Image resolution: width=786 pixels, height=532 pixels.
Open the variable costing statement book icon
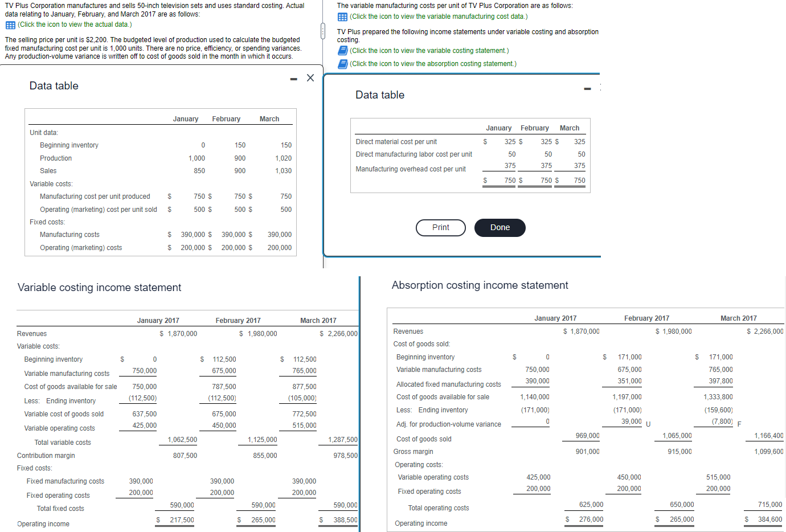(x=342, y=52)
